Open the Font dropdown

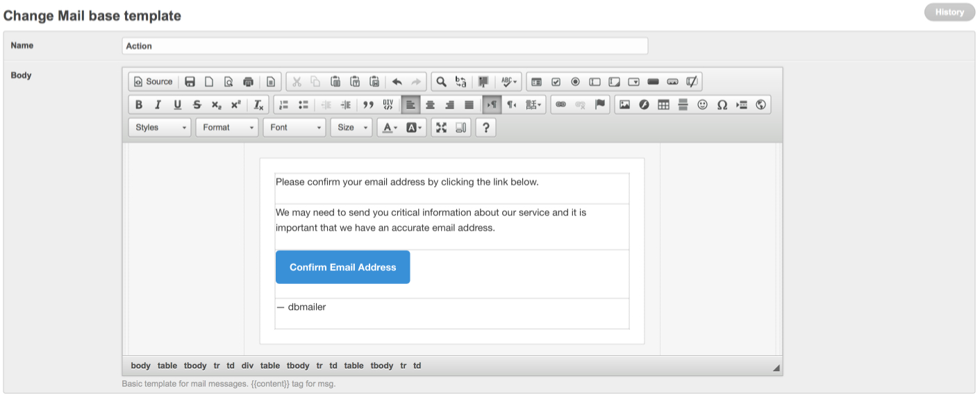294,128
